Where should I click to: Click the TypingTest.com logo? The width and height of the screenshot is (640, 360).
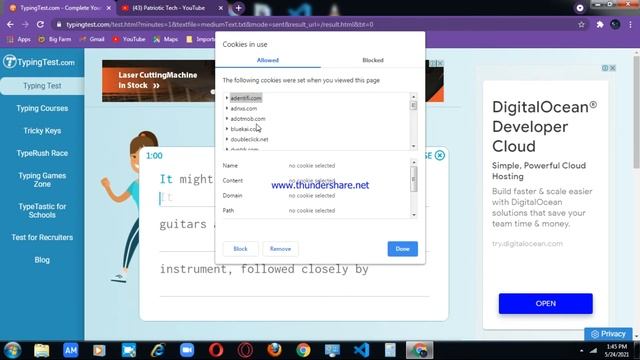[39, 62]
